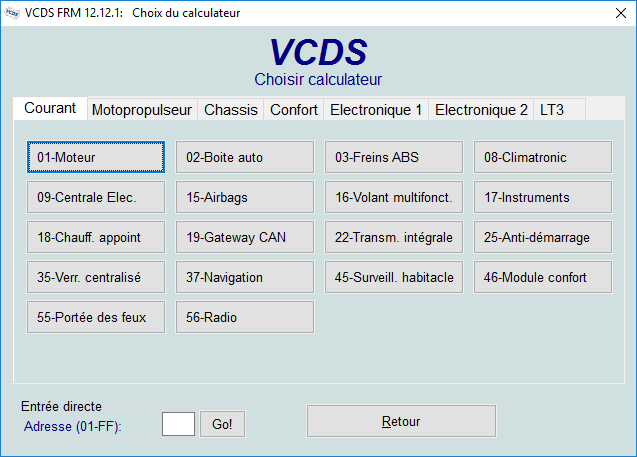Open the 01-Moteur control module

tap(95, 157)
